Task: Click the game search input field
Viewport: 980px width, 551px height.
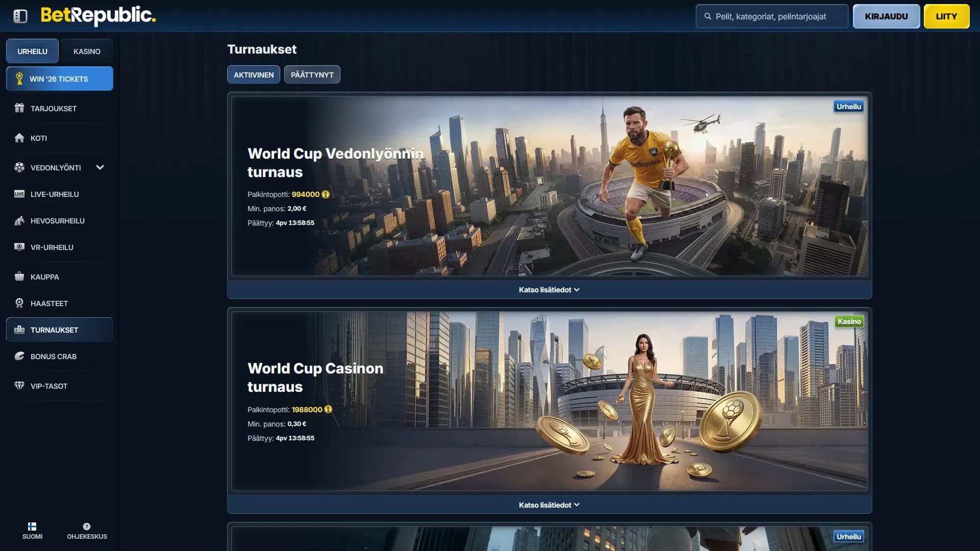Action: (772, 16)
